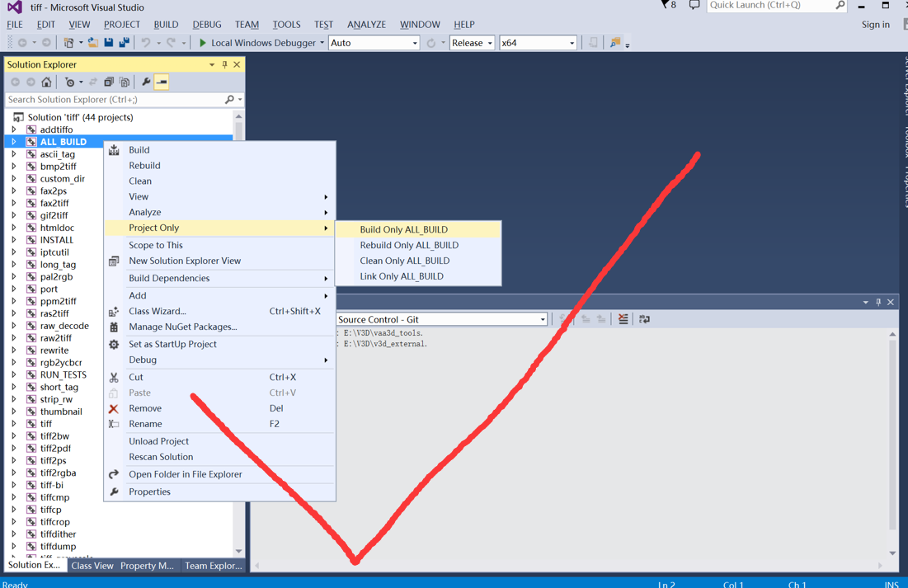Select Solution 'tiff' (44 projects) node

[x=81, y=118]
